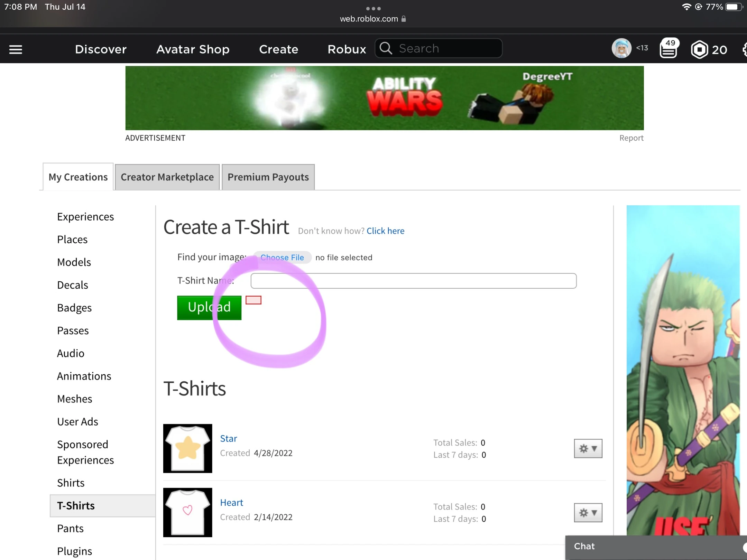The width and height of the screenshot is (747, 560).
Task: Expand the gear dropdown for Star
Action: pos(588,448)
